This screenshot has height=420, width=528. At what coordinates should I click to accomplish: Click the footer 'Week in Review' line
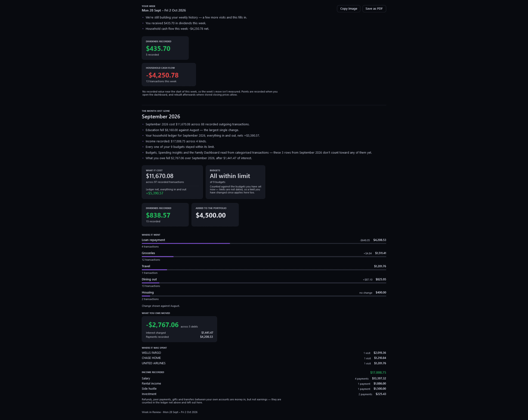(169, 412)
